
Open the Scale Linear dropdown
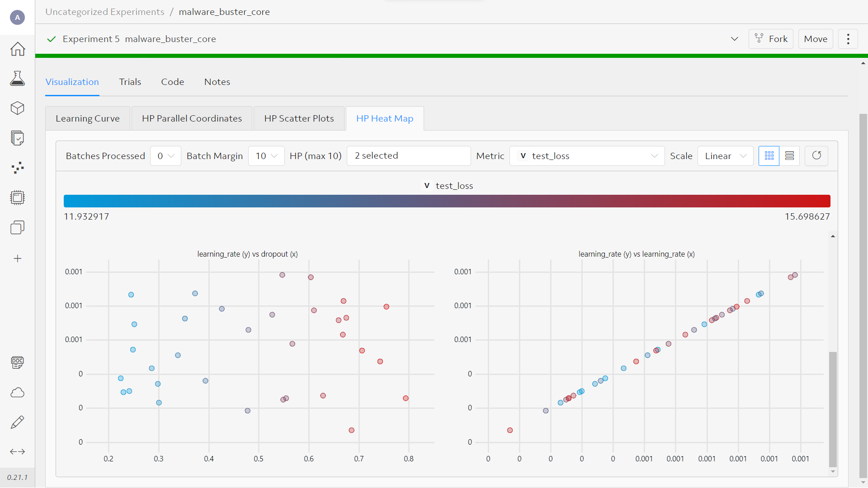pyautogui.click(x=725, y=156)
